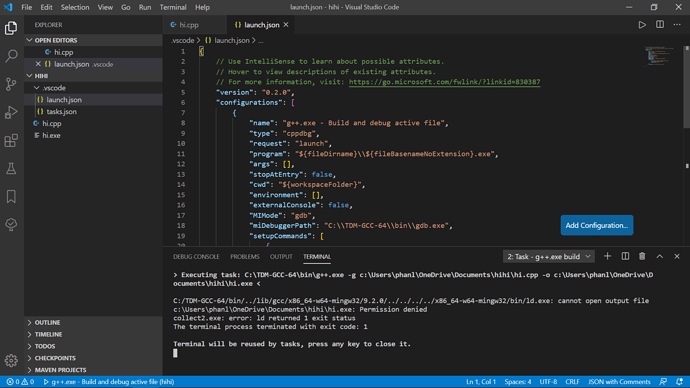Change encoding via UTF-8 status item
The width and height of the screenshot is (690, 388).
(548, 382)
